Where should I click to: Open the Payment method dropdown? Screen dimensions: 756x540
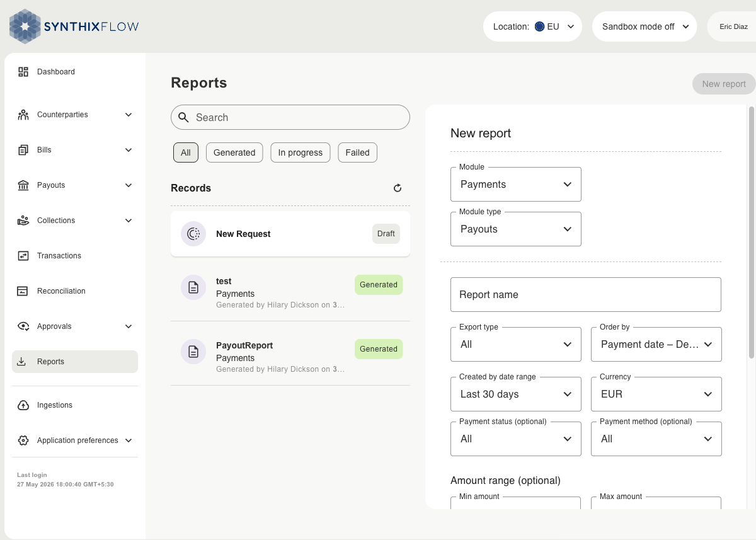(x=656, y=439)
